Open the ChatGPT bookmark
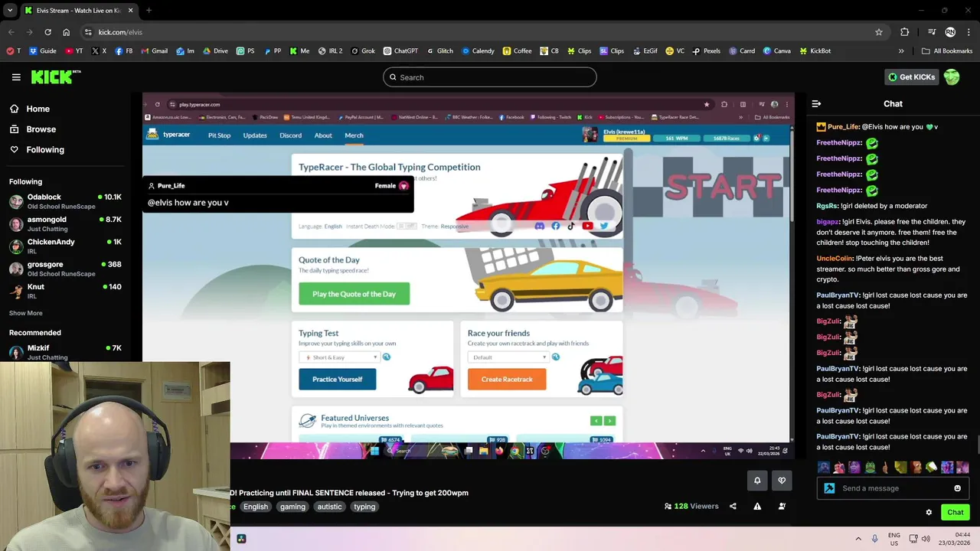The image size is (980, 551). 400,51
